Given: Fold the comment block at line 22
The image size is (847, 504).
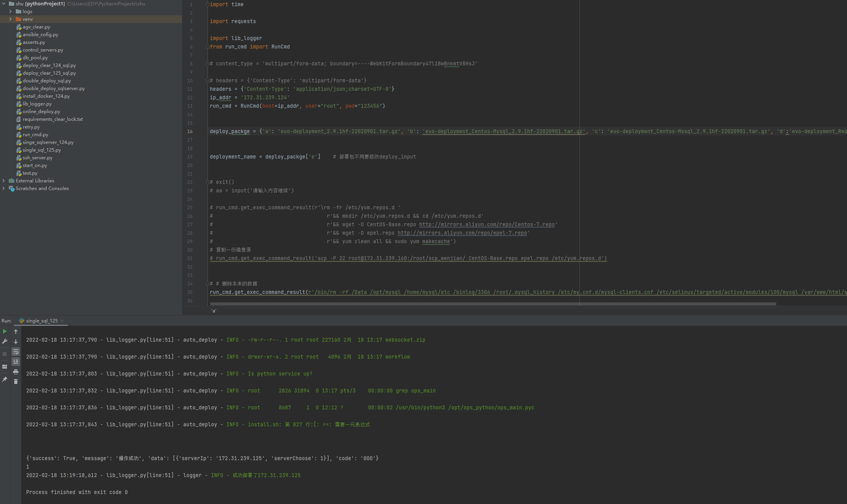Looking at the screenshot, I should point(208,182).
